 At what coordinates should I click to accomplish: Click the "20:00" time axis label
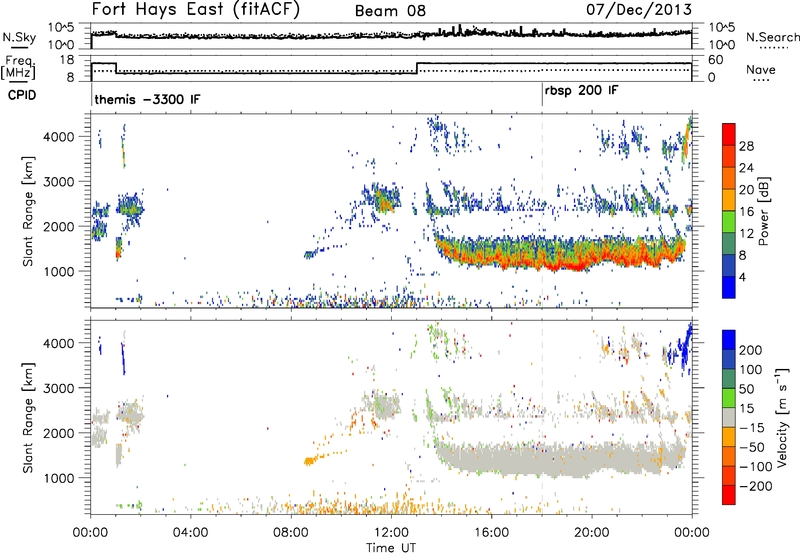coord(591,532)
